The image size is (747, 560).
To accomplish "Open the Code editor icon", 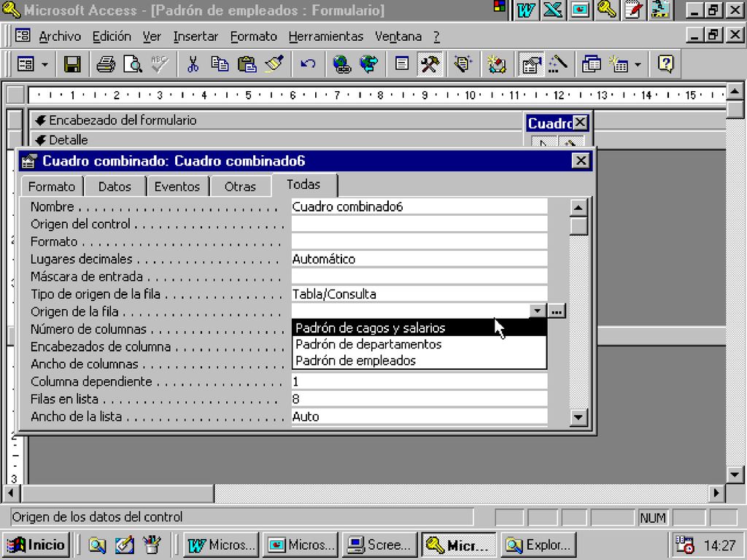I will click(x=496, y=64).
